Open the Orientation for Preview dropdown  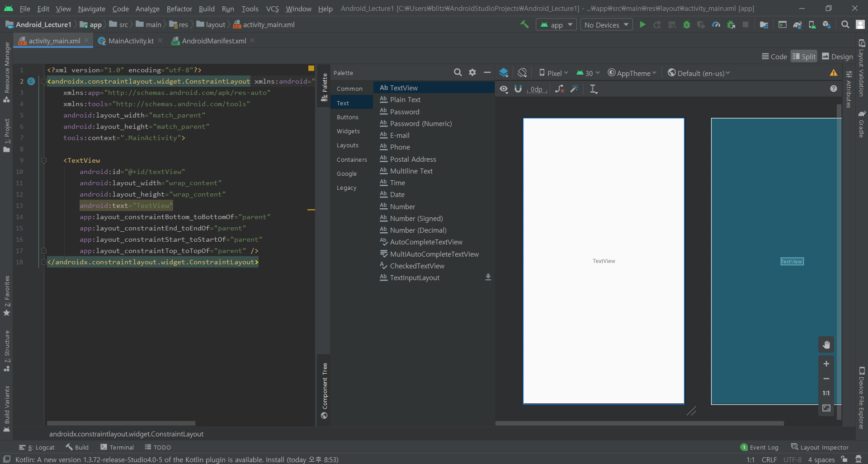pyautogui.click(x=523, y=73)
